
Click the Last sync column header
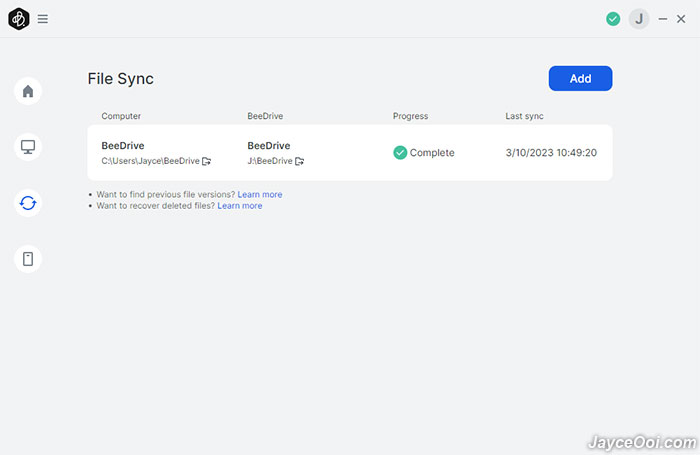point(524,116)
